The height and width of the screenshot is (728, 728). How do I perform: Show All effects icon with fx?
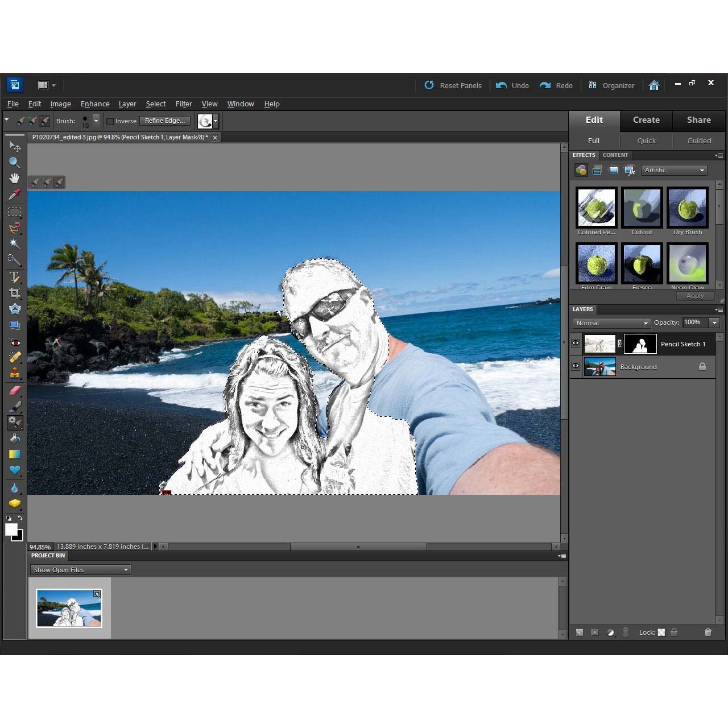(630, 170)
